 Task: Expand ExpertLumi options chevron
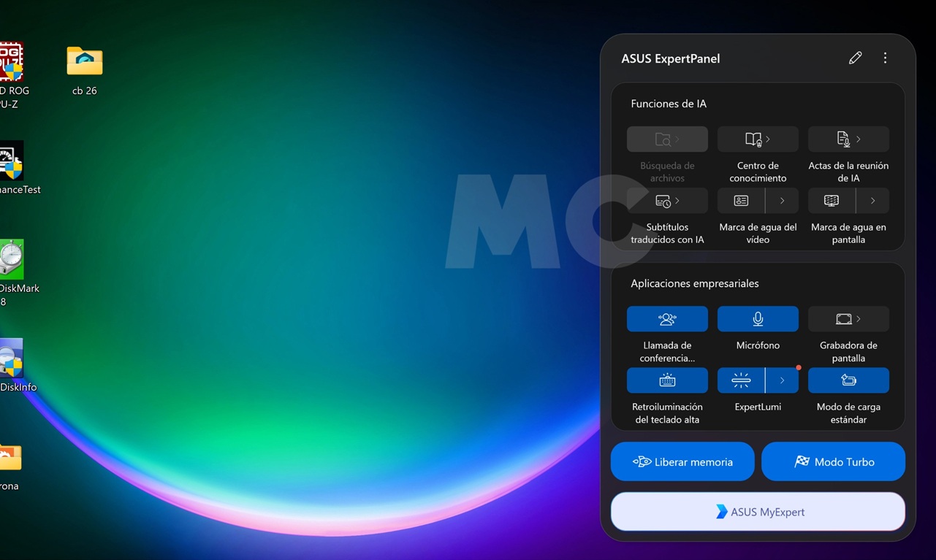[x=782, y=380]
